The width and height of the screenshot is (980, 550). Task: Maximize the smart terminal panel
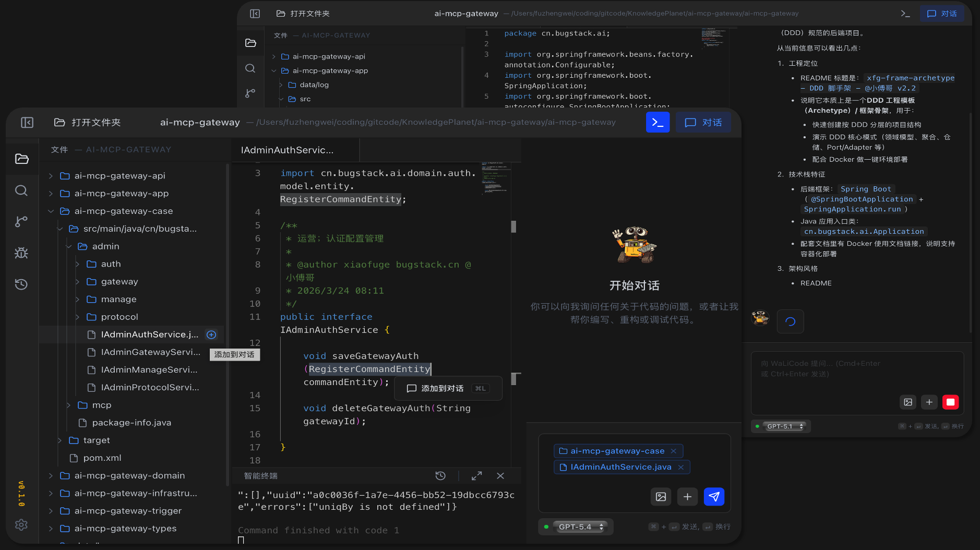pos(476,476)
